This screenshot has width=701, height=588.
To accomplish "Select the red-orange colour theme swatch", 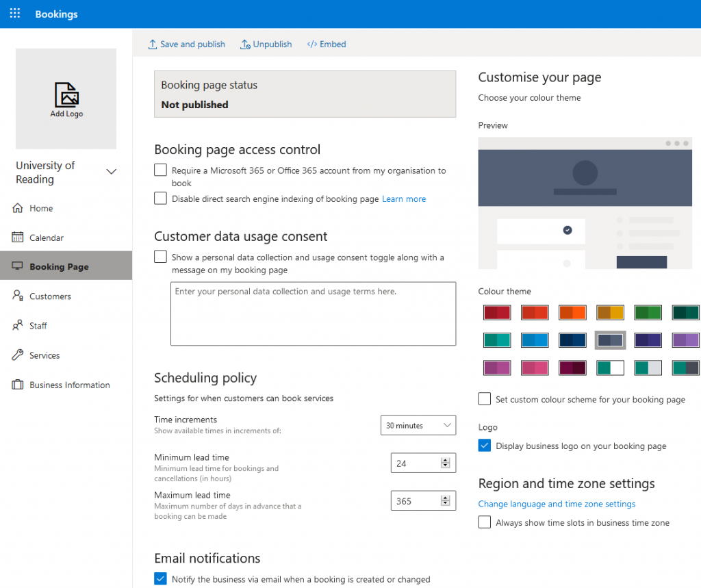I will click(x=535, y=312).
